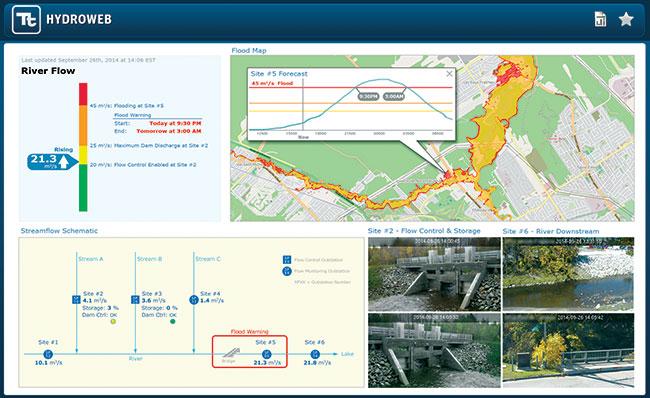
Task: Click the 21.3 rising flow indicator arrow
Action: (53, 161)
